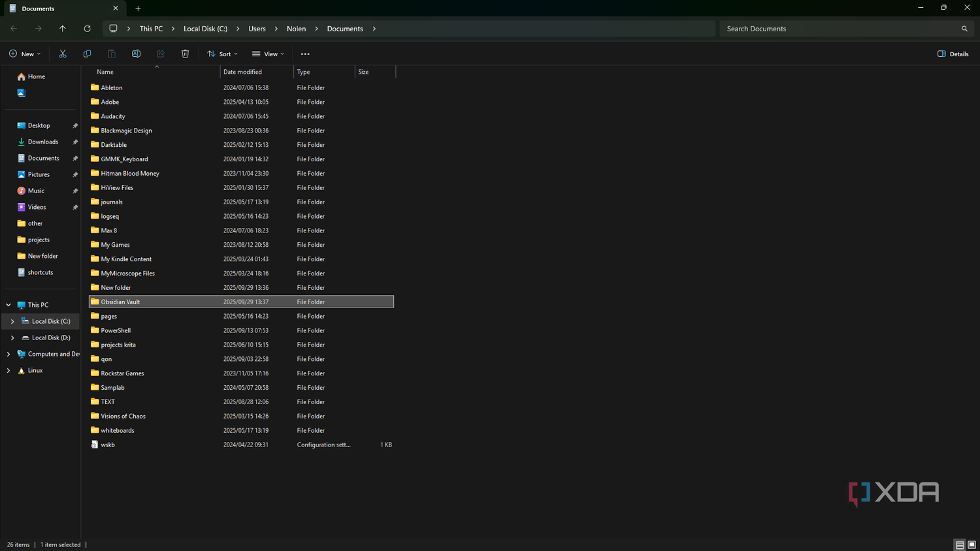Open the View dropdown menu

pyautogui.click(x=268, y=54)
